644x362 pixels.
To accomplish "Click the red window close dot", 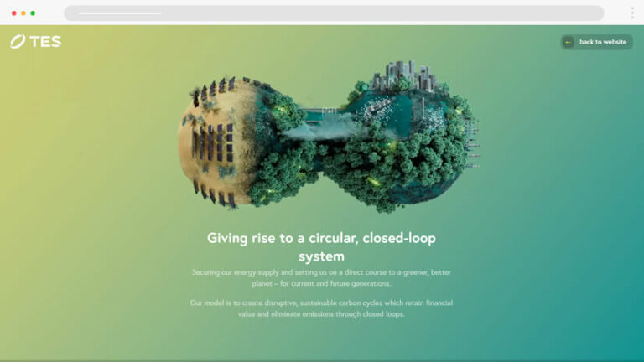I will [14, 13].
